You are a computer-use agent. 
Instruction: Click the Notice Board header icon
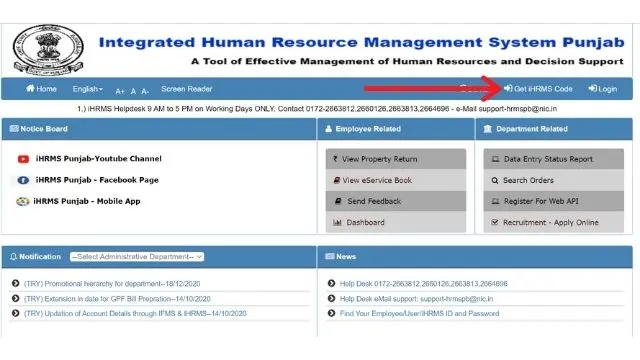[x=14, y=129]
